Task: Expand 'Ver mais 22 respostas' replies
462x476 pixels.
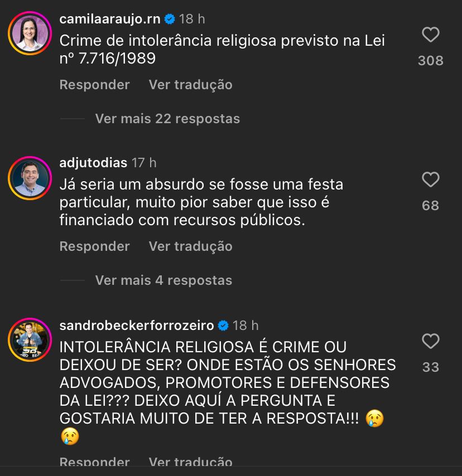Action: pyautogui.click(x=167, y=119)
